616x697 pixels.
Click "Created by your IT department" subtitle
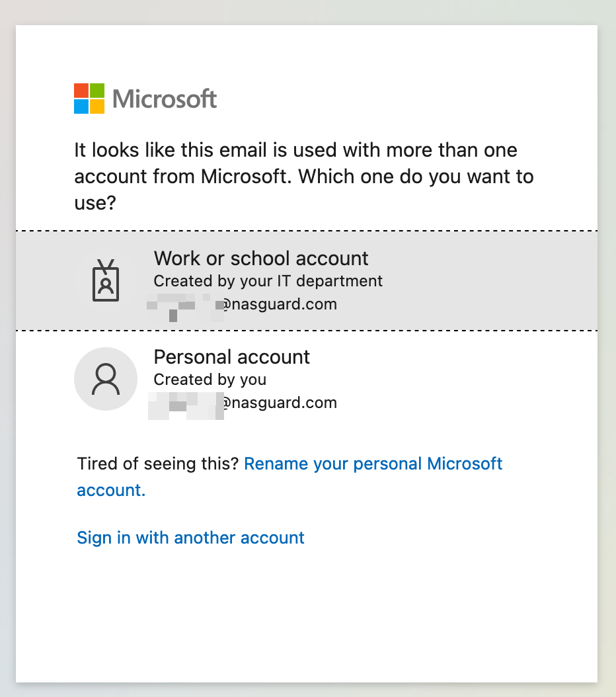click(268, 281)
